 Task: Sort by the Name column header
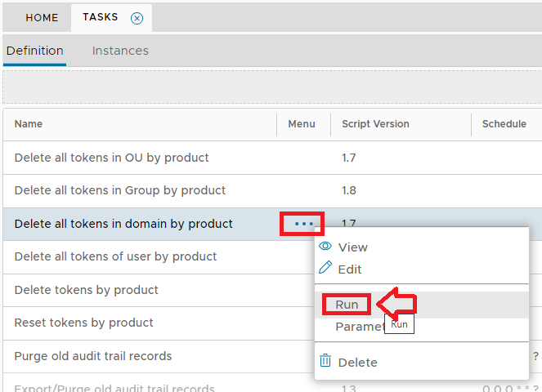[29, 124]
